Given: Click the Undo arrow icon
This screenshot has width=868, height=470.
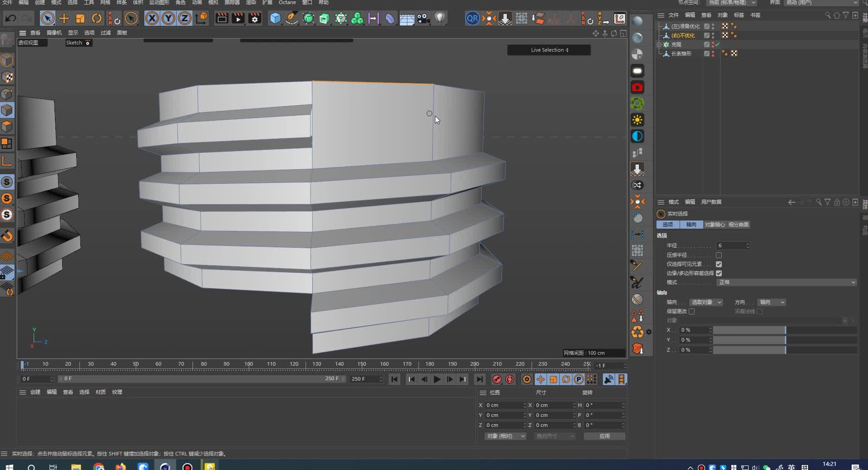Looking at the screenshot, I should [11, 19].
